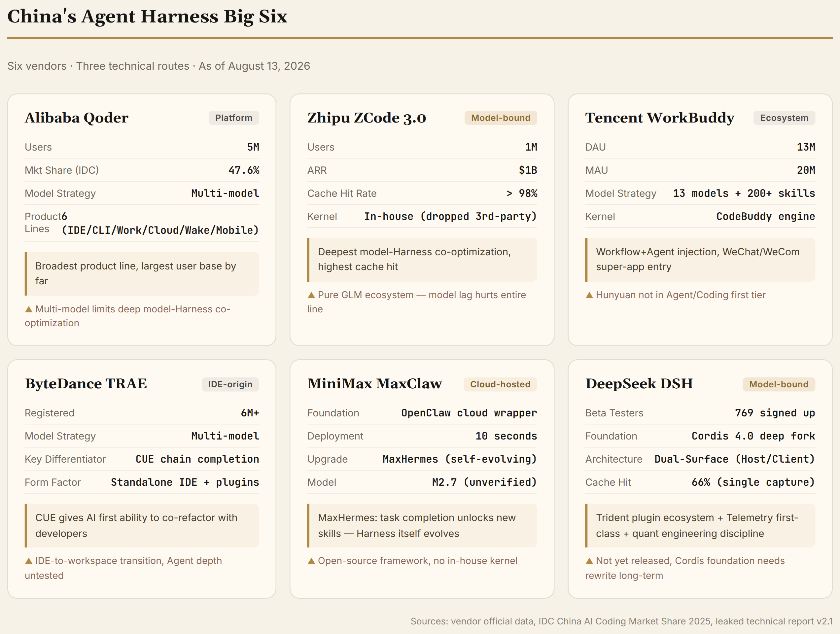Viewport: 840px width, 634px height.
Task: Click the "5M" users value for Alibaba Qoder
Action: coord(253,147)
